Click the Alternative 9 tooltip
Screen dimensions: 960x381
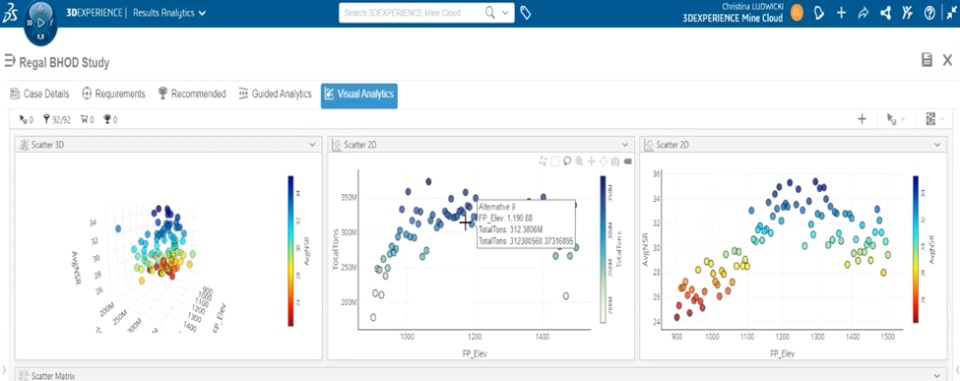(x=525, y=224)
